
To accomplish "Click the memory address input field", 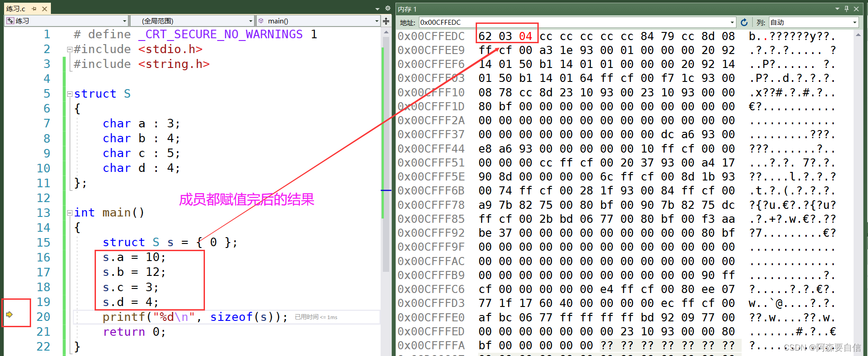I will click(574, 22).
